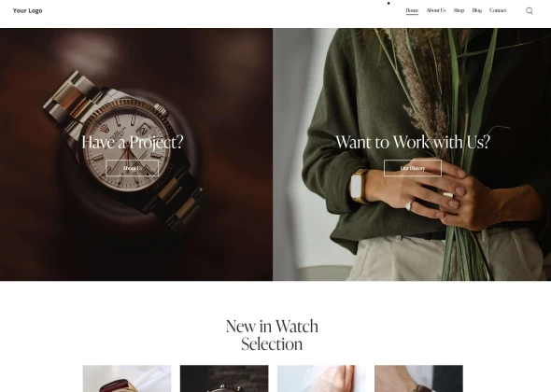
Task: Select the Want to Work with Us? heading
Action: (x=413, y=142)
